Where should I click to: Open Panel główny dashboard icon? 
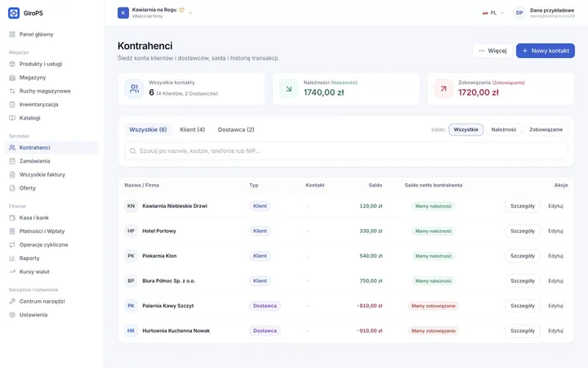[x=12, y=34]
